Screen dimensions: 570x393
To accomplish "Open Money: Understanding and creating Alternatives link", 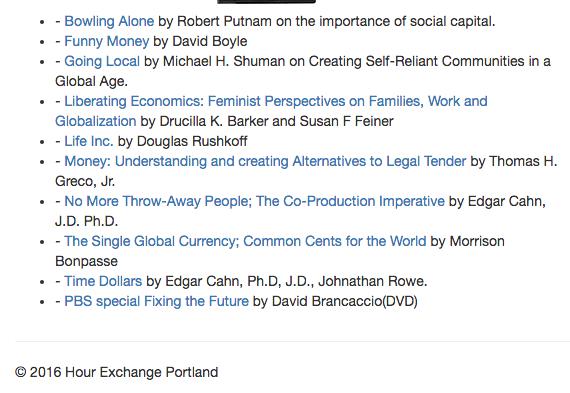I will pos(265,161).
